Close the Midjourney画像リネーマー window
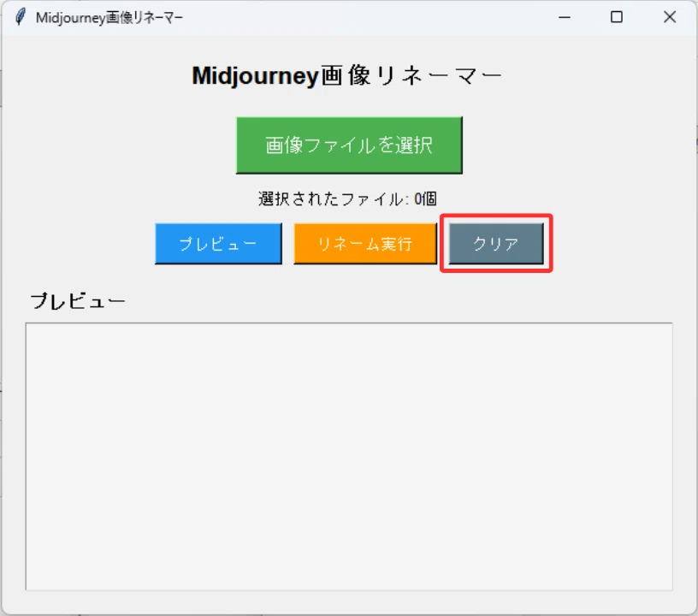 tap(670, 17)
